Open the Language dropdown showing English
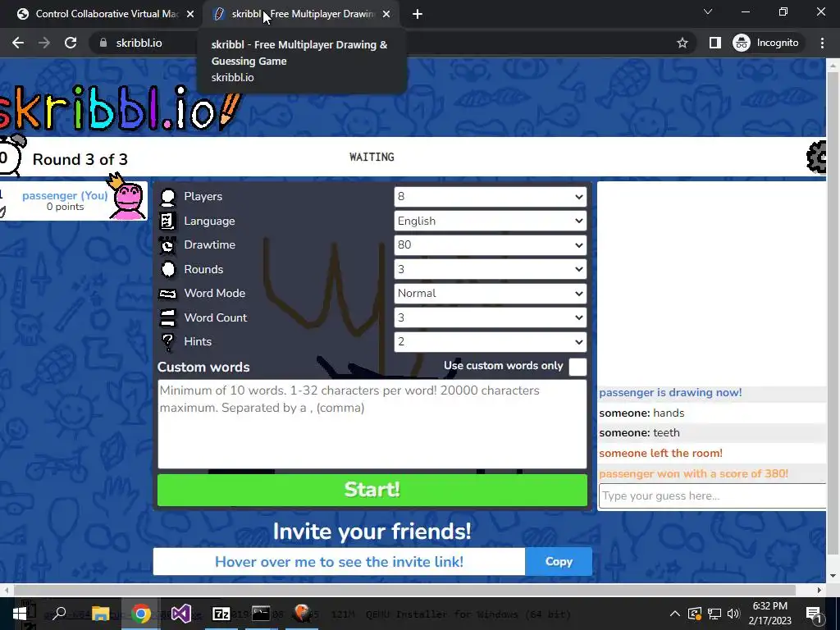Viewport: 840px width, 630px height. pyautogui.click(x=491, y=221)
